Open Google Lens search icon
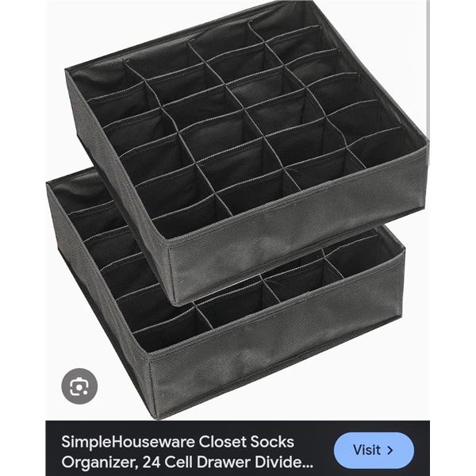This screenshot has height=476, width=476. click(x=79, y=386)
